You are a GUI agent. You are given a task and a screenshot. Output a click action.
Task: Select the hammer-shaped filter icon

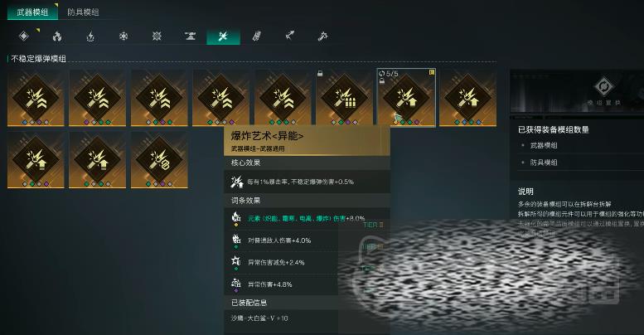click(x=322, y=36)
